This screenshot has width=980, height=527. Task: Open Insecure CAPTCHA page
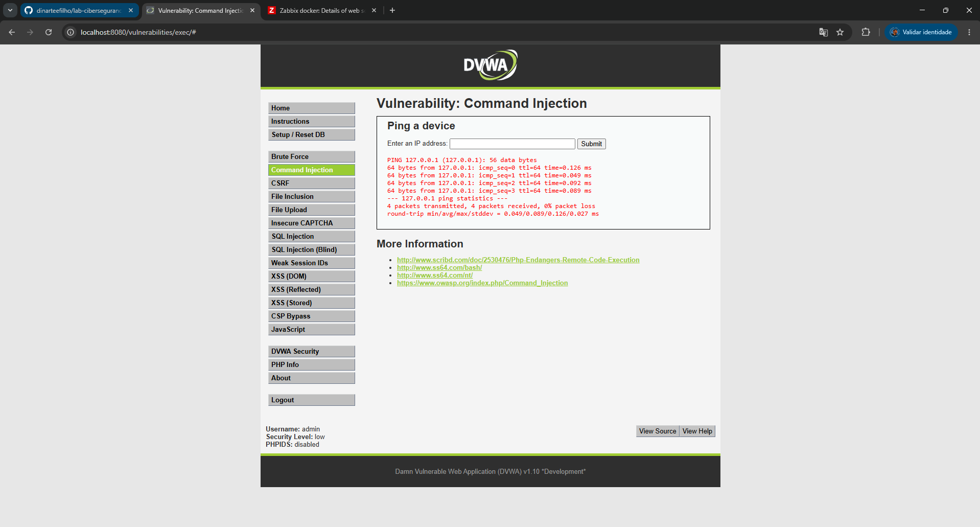pyautogui.click(x=312, y=223)
